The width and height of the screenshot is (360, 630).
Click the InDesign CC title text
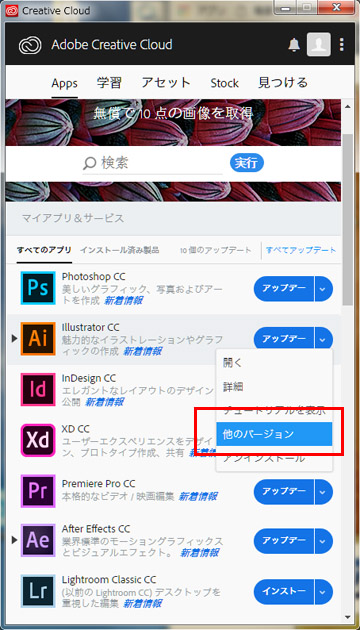(x=89, y=378)
